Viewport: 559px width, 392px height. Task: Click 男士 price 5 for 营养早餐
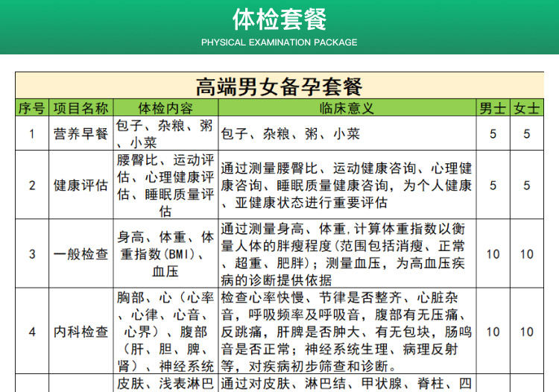tap(493, 133)
